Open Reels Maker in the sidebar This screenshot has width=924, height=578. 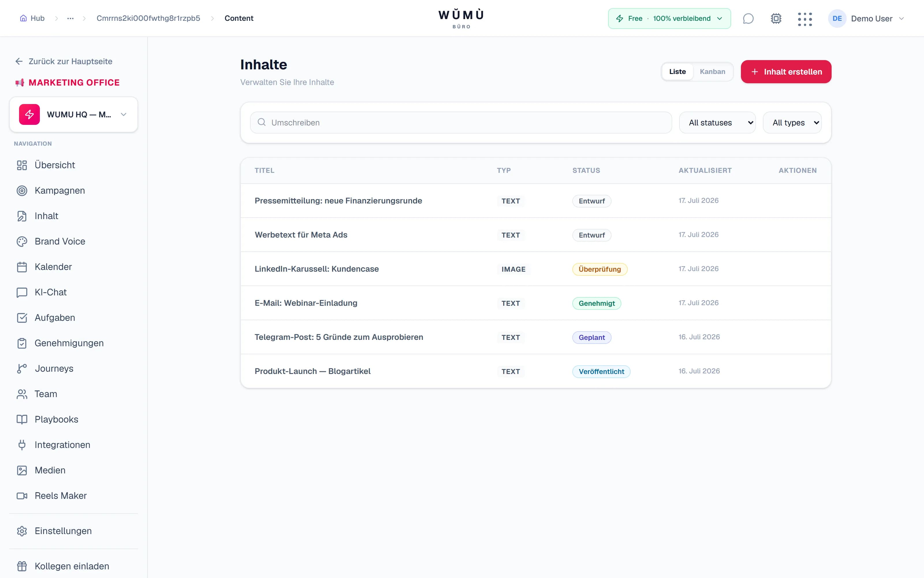(x=74, y=496)
